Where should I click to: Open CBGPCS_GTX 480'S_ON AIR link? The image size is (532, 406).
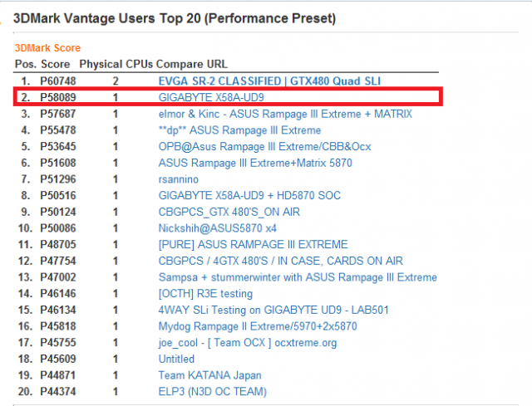coord(229,213)
